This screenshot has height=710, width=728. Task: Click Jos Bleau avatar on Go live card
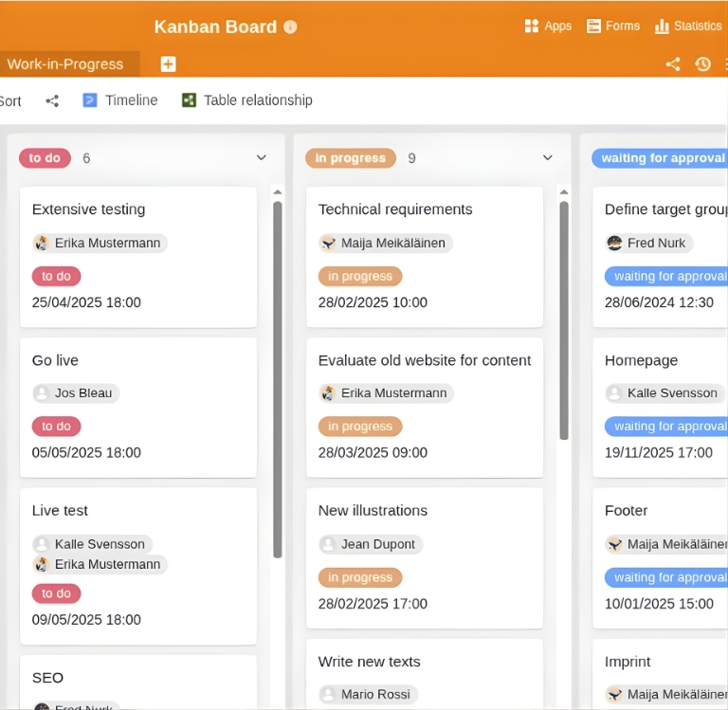tap(42, 393)
